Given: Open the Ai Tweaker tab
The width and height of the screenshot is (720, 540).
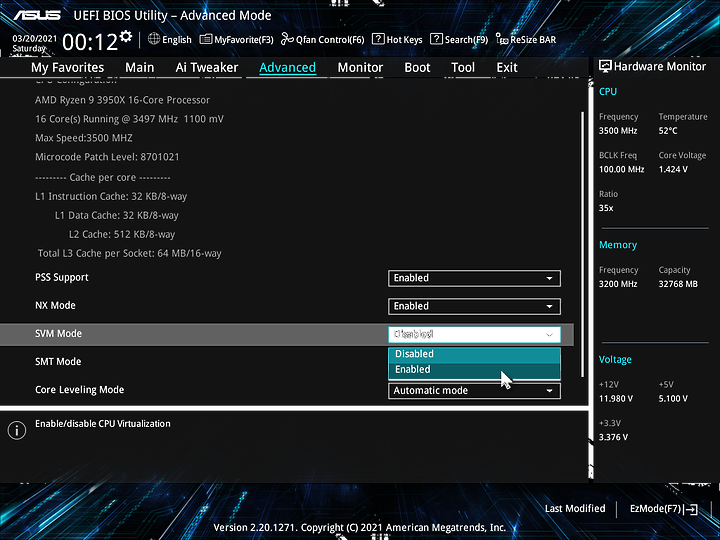Looking at the screenshot, I should 207,68.
